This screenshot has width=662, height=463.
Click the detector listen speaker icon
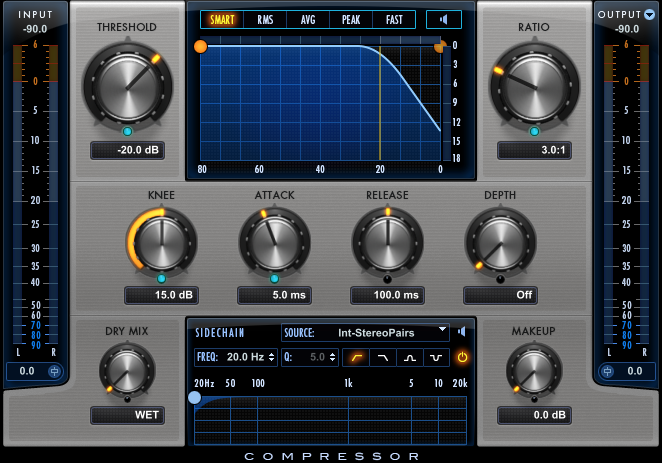(444, 19)
